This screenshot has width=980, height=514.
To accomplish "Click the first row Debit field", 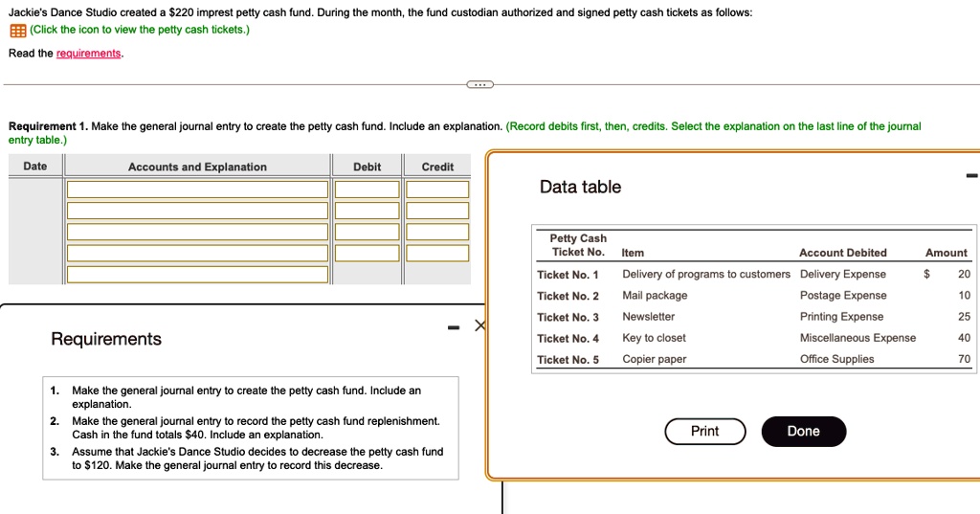I will 367,189.
